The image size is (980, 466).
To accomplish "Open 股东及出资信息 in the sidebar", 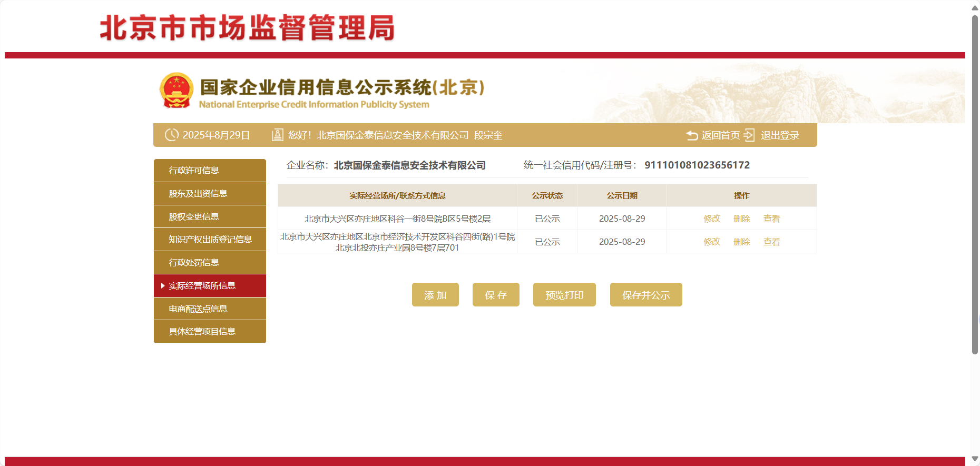I will point(210,194).
